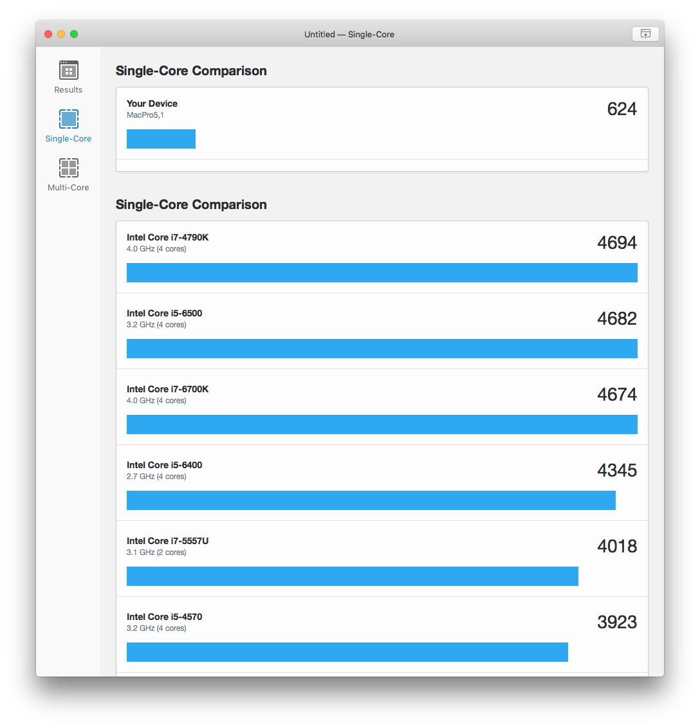Screen dimensions: 700x728
Task: Select the Single-Core sidebar icon
Action: click(x=69, y=119)
